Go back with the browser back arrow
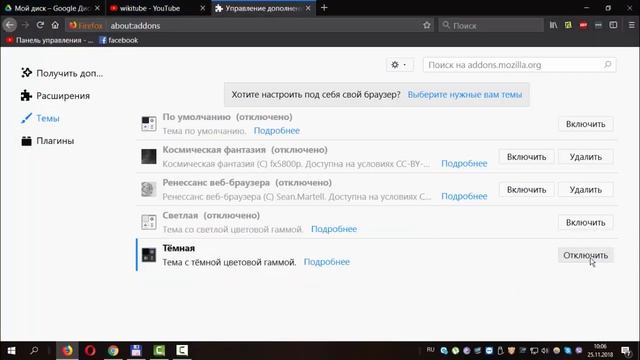Screen dimensions: 640x360 pyautogui.click(x=10, y=25)
